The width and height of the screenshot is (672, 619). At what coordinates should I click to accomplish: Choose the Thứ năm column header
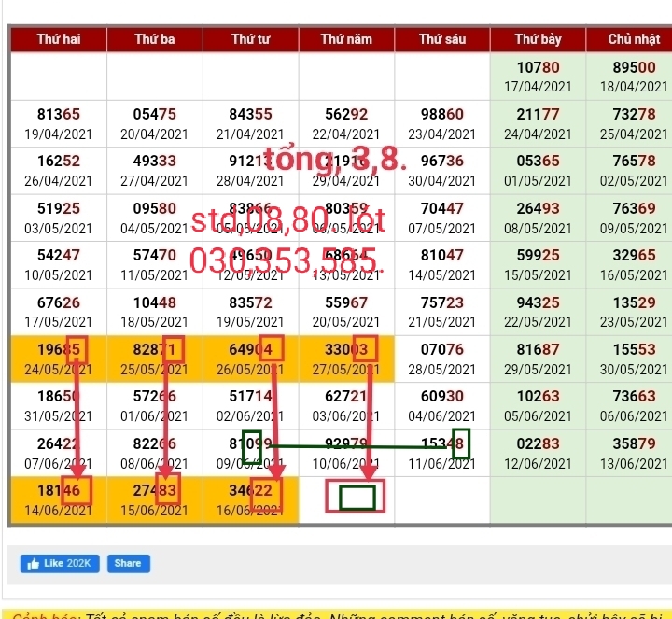point(346,39)
